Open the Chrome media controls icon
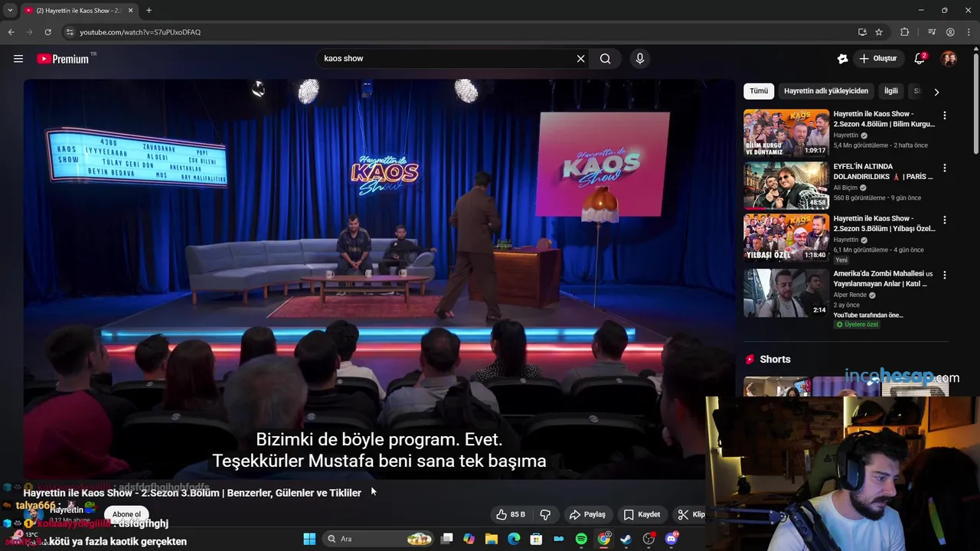The image size is (980, 551). [932, 32]
